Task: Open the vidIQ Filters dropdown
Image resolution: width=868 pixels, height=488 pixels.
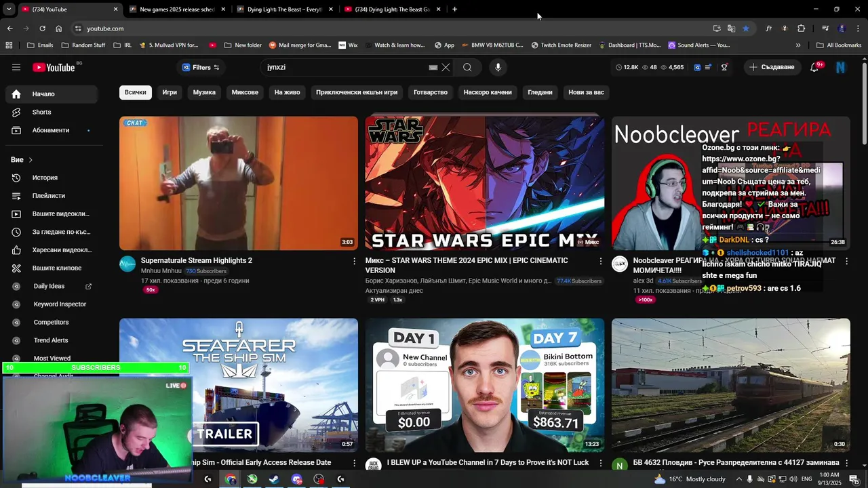Action: (x=201, y=67)
